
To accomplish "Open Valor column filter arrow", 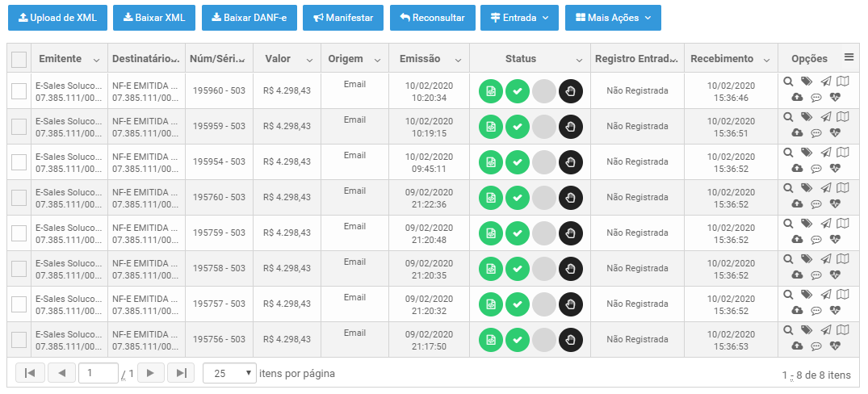I will point(310,60).
